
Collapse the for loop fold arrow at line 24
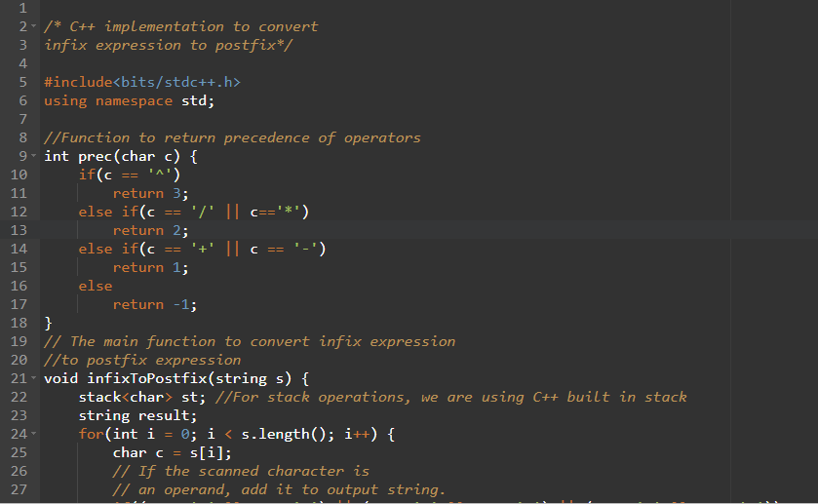34,434
